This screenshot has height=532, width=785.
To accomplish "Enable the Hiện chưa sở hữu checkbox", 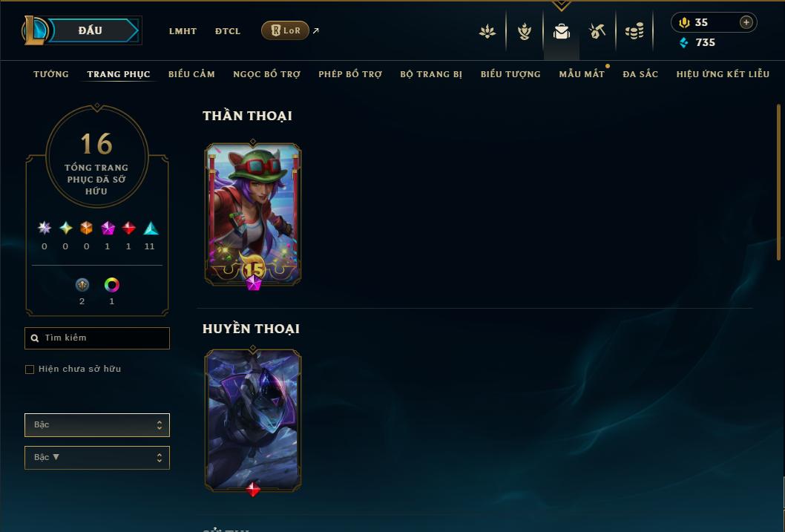I will 30,370.
